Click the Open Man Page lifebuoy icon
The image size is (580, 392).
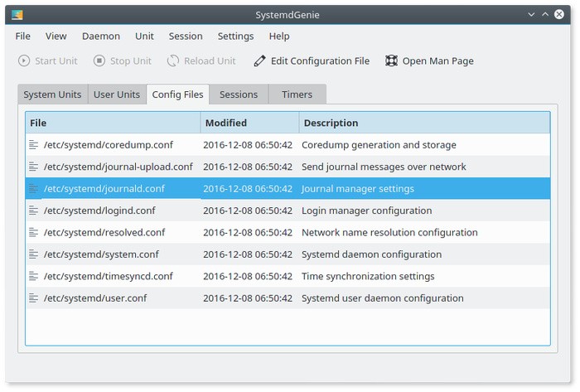pos(392,60)
